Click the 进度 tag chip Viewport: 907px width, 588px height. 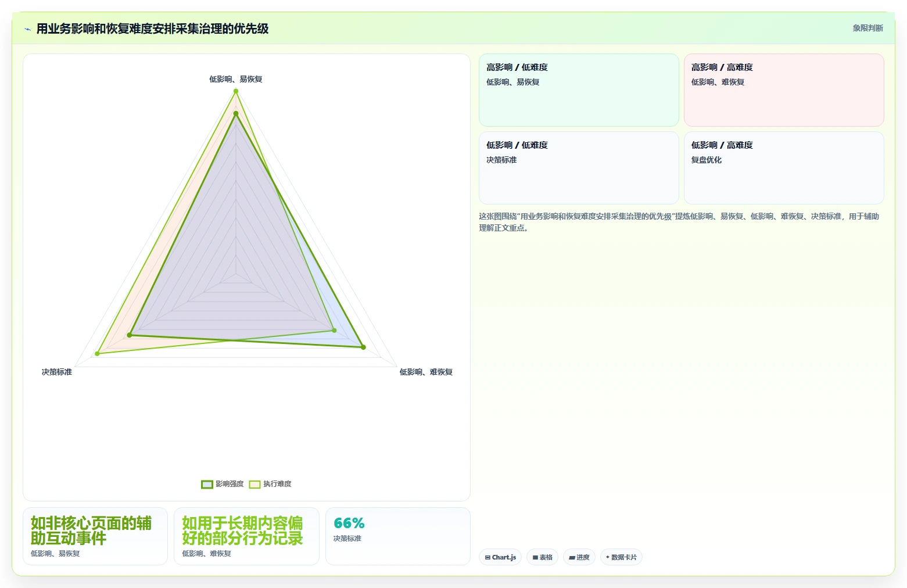[579, 557]
